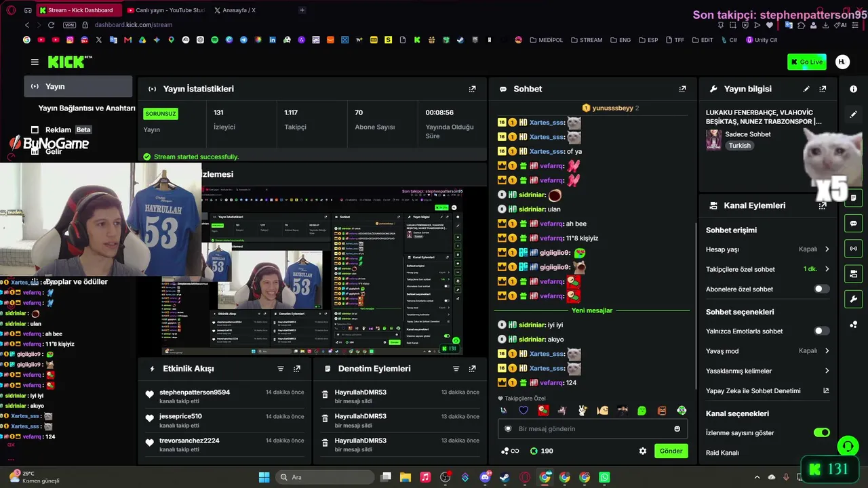Pop out the Denetim Eylemleri panel

click(473, 369)
